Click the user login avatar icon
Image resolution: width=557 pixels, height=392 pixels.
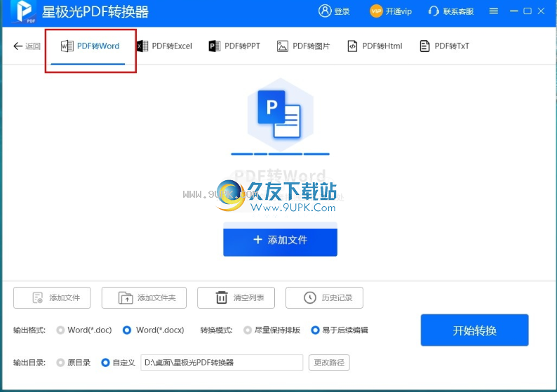pos(325,11)
